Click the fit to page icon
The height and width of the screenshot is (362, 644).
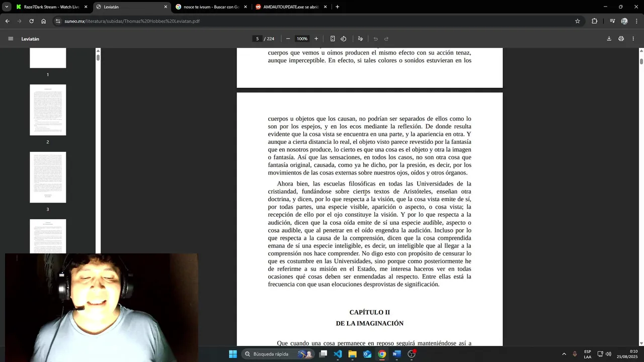[333, 39]
